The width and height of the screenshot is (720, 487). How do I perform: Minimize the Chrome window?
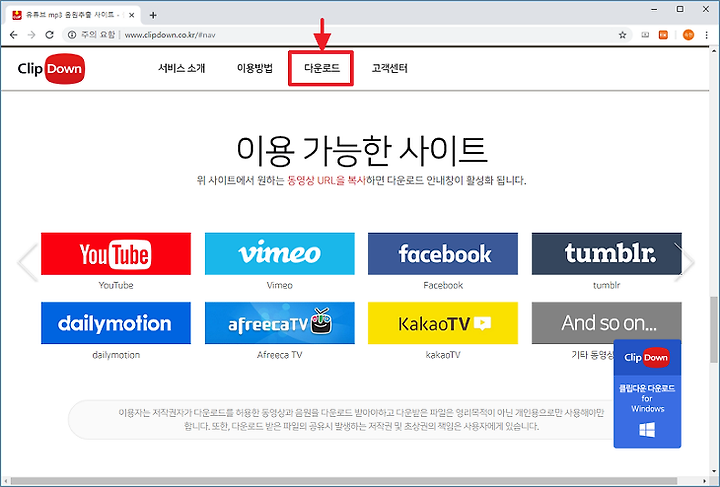653,9
